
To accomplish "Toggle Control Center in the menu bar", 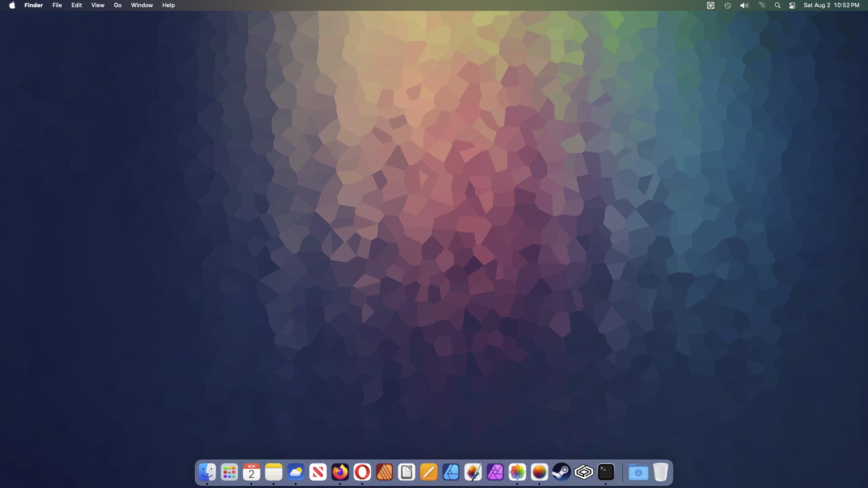I will 792,5.
